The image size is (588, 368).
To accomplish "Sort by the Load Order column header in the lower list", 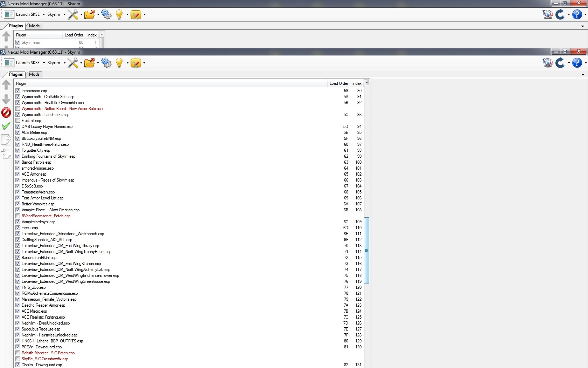I will 338,83.
